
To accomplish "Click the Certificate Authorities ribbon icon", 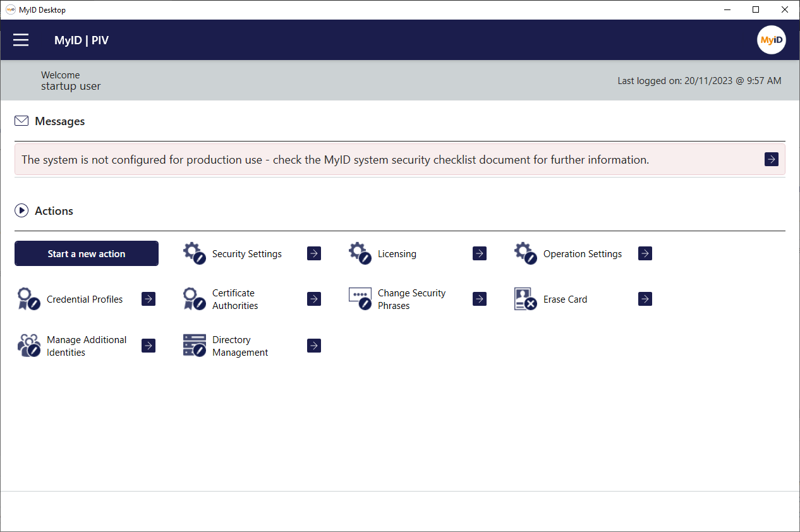I will pyautogui.click(x=195, y=299).
